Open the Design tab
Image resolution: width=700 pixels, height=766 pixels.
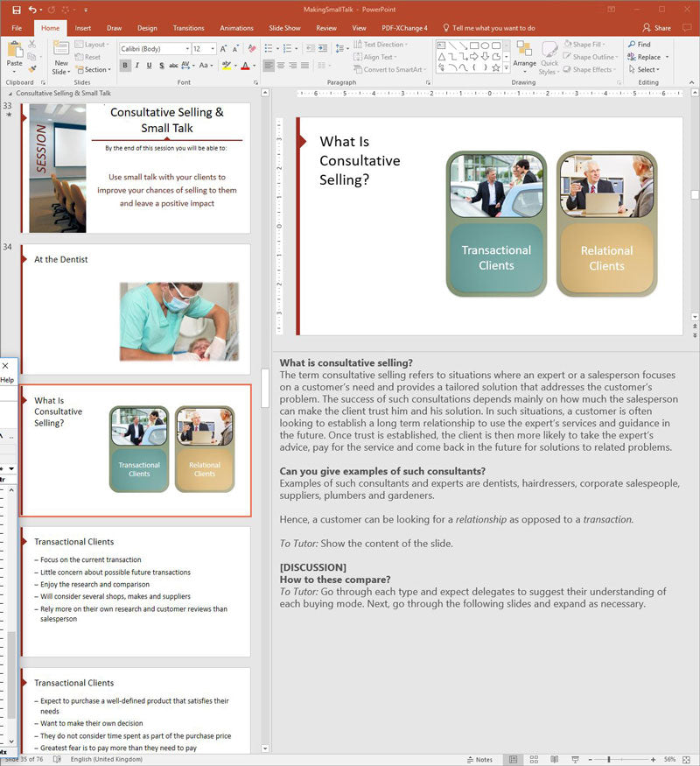click(x=147, y=28)
